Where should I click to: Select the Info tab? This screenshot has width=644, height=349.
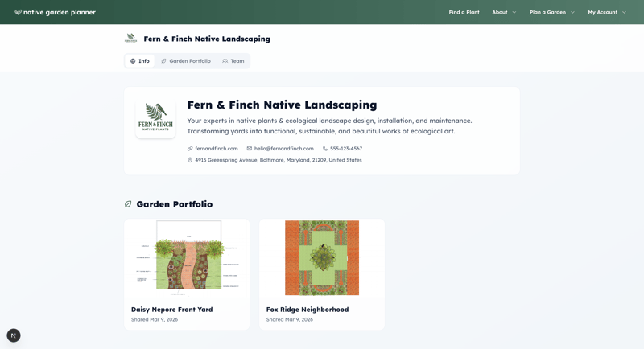click(x=140, y=61)
